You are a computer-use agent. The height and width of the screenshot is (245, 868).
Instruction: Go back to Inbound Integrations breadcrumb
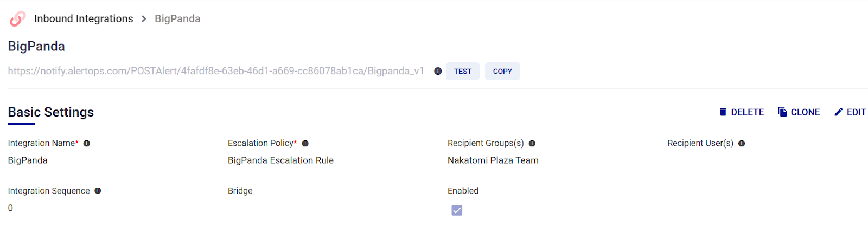click(x=84, y=19)
